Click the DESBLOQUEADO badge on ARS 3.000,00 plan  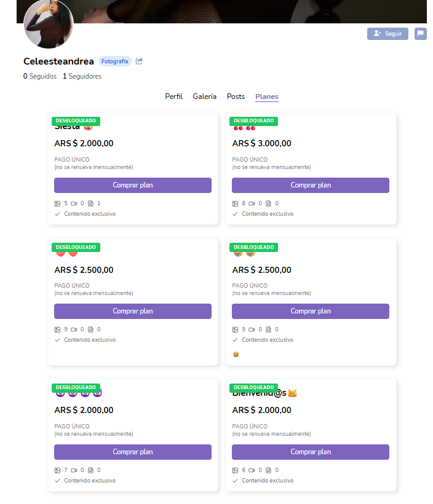click(x=253, y=120)
